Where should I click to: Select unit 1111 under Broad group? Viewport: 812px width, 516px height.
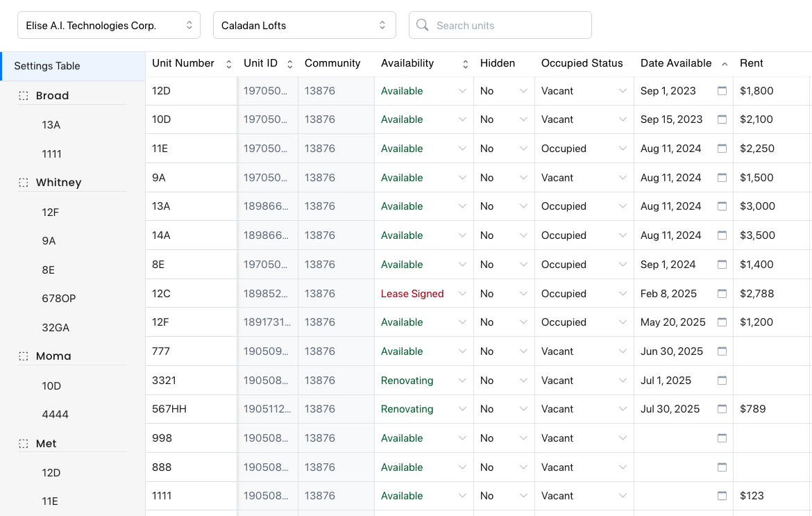pyautogui.click(x=52, y=154)
